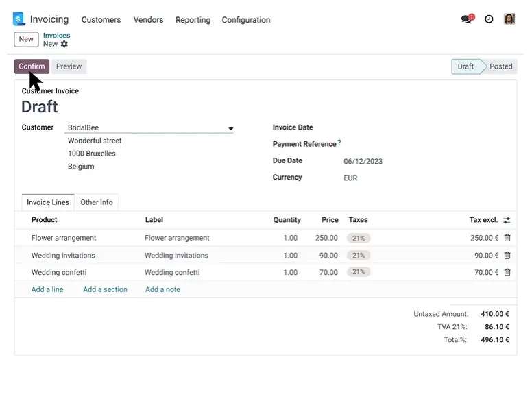Confirm the draft invoice

[x=32, y=66]
